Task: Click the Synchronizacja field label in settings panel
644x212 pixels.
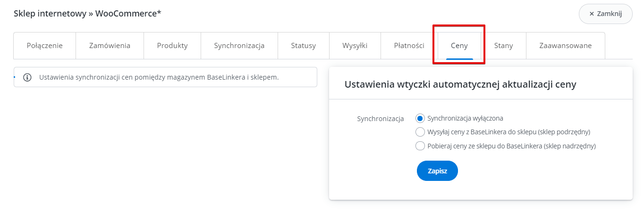Action: tap(381, 119)
